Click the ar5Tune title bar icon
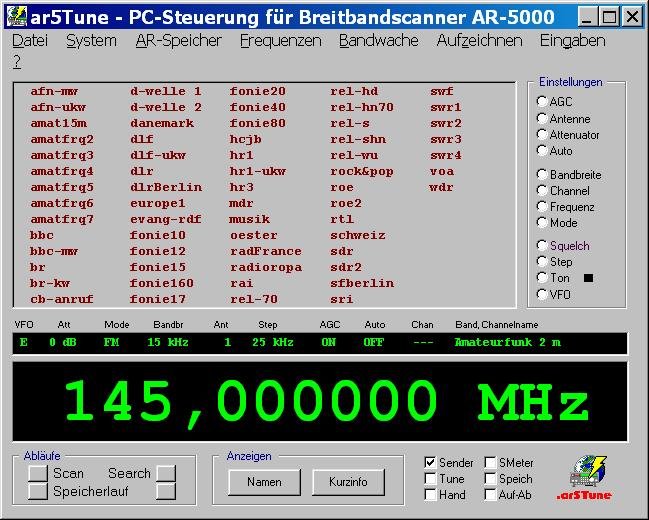This screenshot has height=520, width=649. [x=17, y=16]
